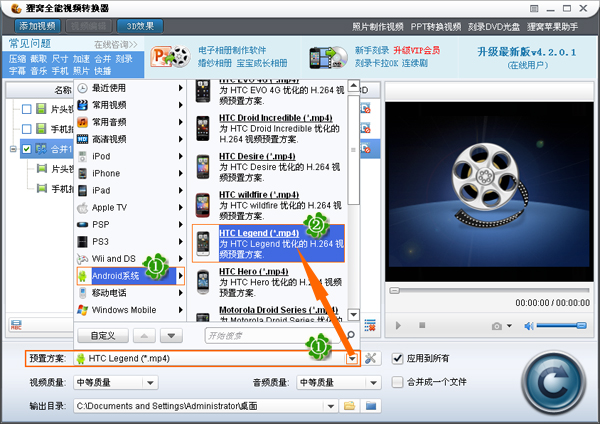
Task: Click the preset list scroll up arrow
Action: coord(354,85)
